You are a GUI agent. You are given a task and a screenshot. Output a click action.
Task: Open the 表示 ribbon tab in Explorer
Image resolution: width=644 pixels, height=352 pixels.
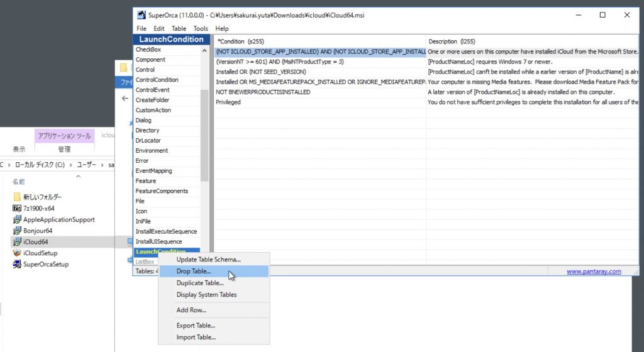[18, 149]
